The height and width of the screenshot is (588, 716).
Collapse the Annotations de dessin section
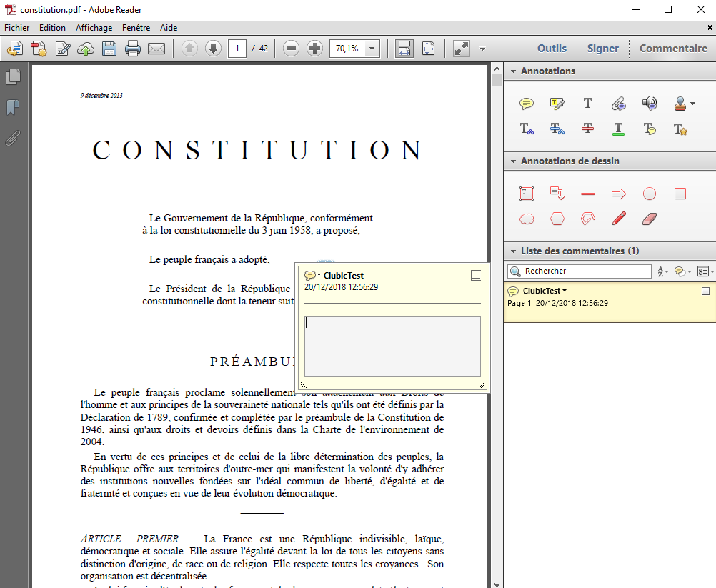[512, 161]
